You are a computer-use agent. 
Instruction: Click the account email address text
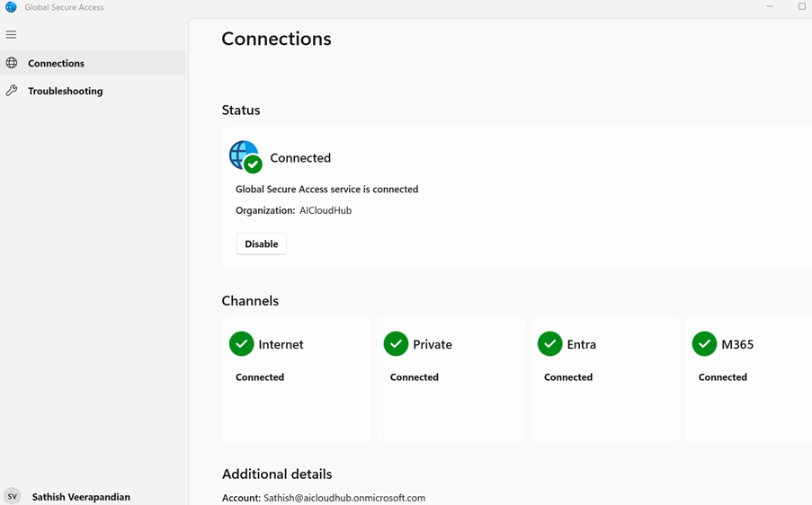click(344, 498)
